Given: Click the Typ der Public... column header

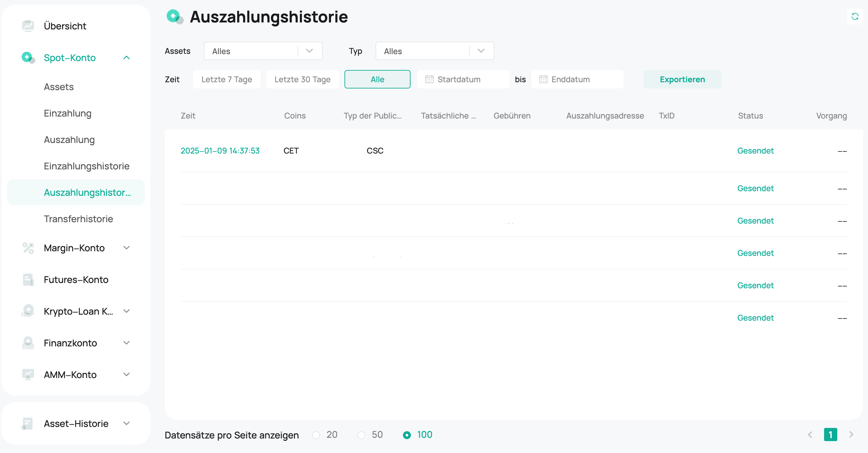Looking at the screenshot, I should click(x=372, y=116).
